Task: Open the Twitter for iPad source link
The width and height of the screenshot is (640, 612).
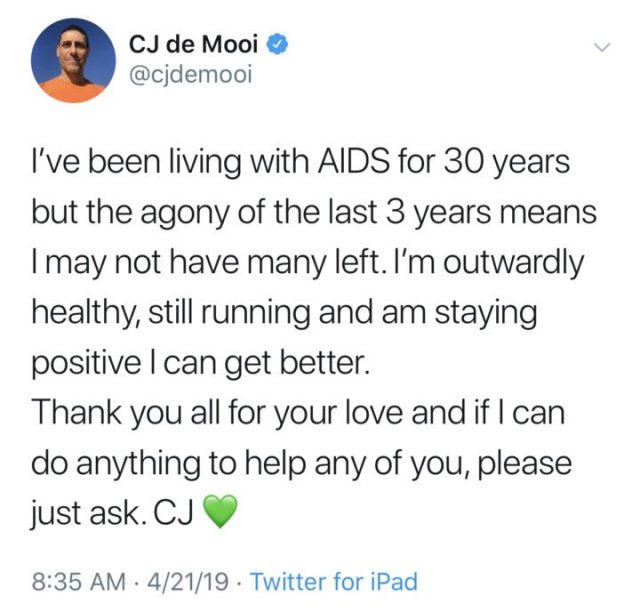Action: [332, 580]
